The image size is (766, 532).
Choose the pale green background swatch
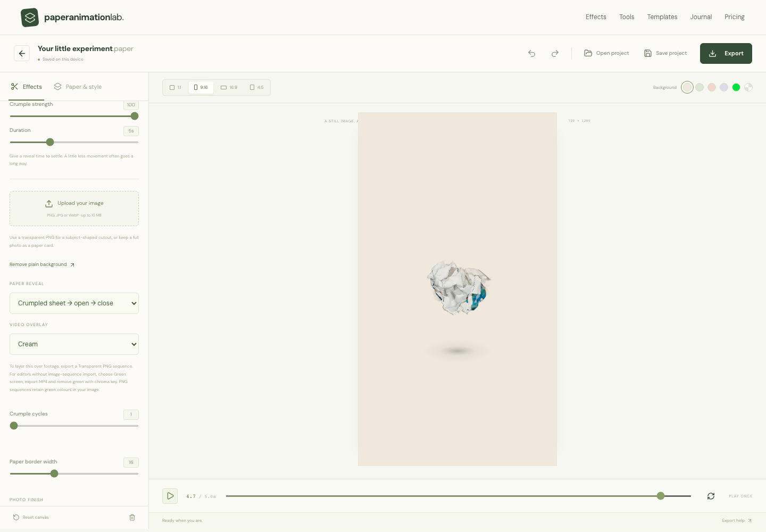point(700,87)
